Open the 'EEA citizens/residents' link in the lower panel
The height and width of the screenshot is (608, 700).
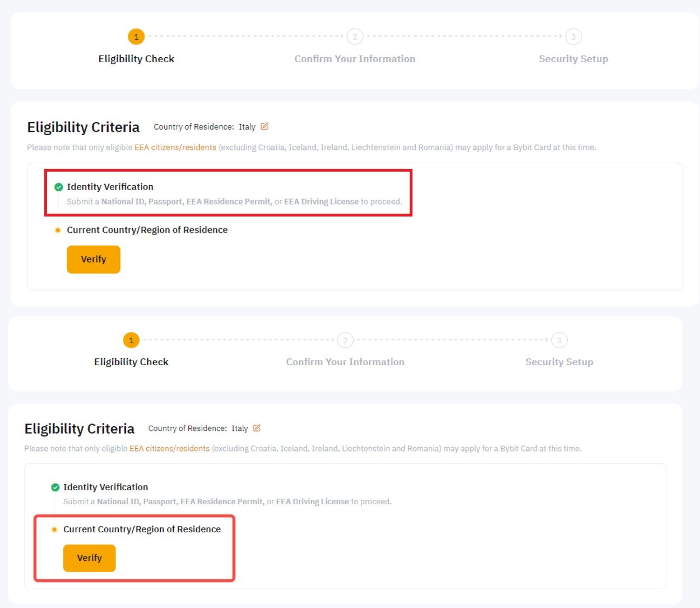coord(169,449)
